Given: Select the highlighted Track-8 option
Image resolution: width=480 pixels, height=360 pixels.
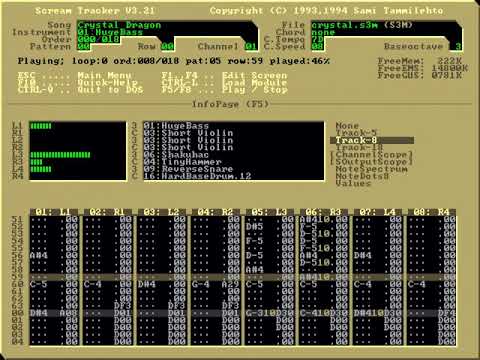Looking at the screenshot, I should (x=372, y=140).
